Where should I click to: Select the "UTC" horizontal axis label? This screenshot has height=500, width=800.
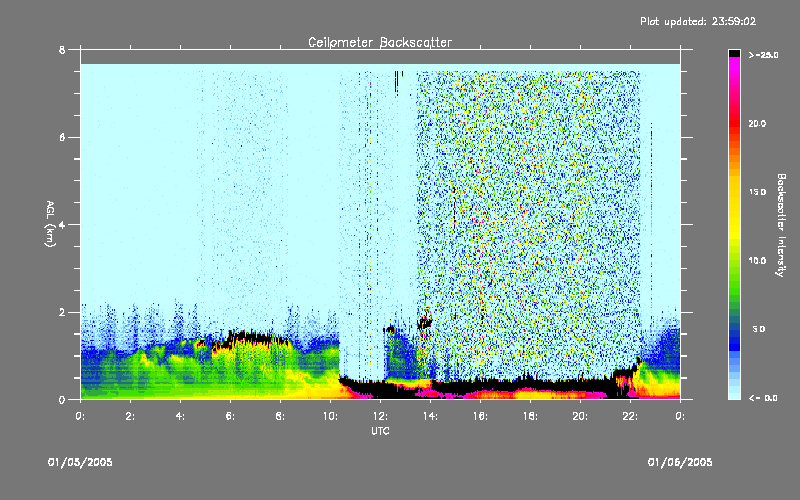[380, 431]
